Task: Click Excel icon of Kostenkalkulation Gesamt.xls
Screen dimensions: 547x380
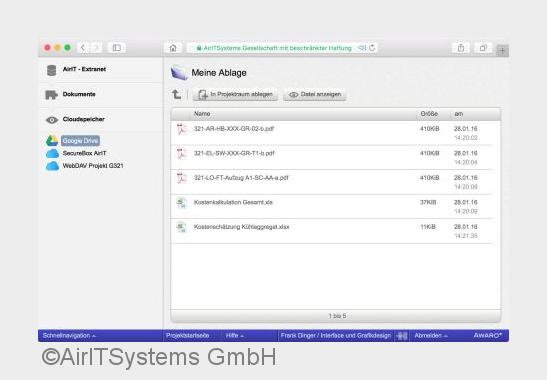Action: [181, 203]
